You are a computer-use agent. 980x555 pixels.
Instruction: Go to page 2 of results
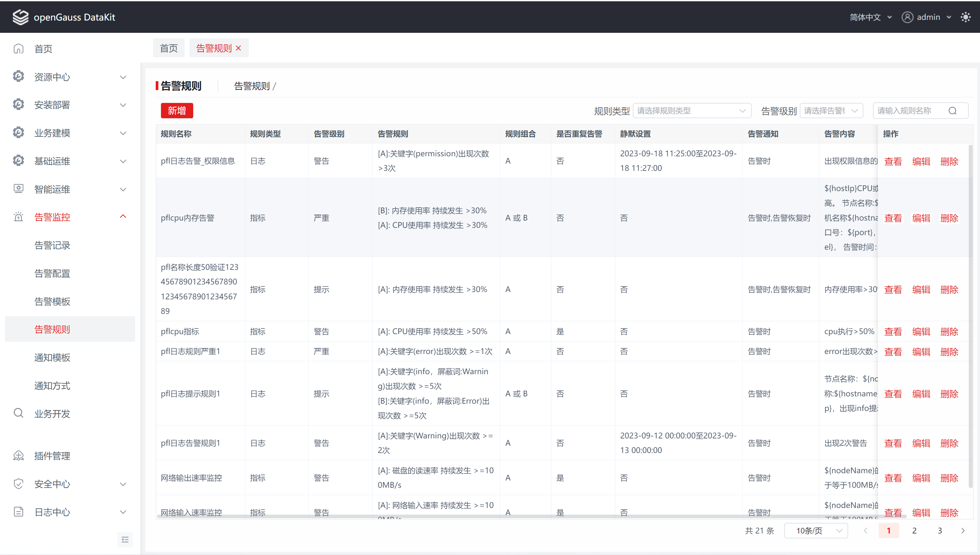coord(914,530)
